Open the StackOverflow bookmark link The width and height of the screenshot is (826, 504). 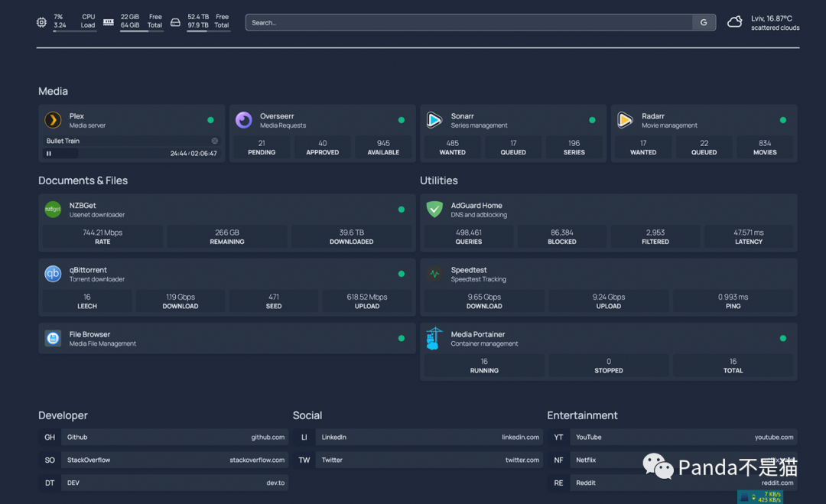pyautogui.click(x=175, y=460)
